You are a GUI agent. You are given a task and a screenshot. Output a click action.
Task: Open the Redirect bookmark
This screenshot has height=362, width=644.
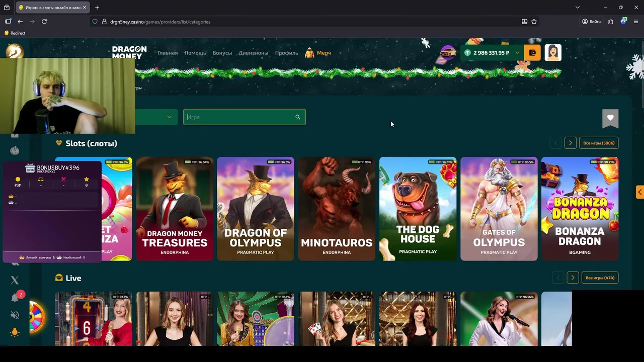pos(15,33)
